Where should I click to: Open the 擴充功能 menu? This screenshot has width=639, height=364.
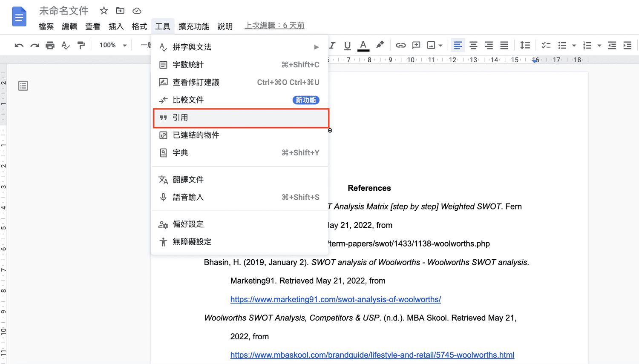click(x=194, y=26)
